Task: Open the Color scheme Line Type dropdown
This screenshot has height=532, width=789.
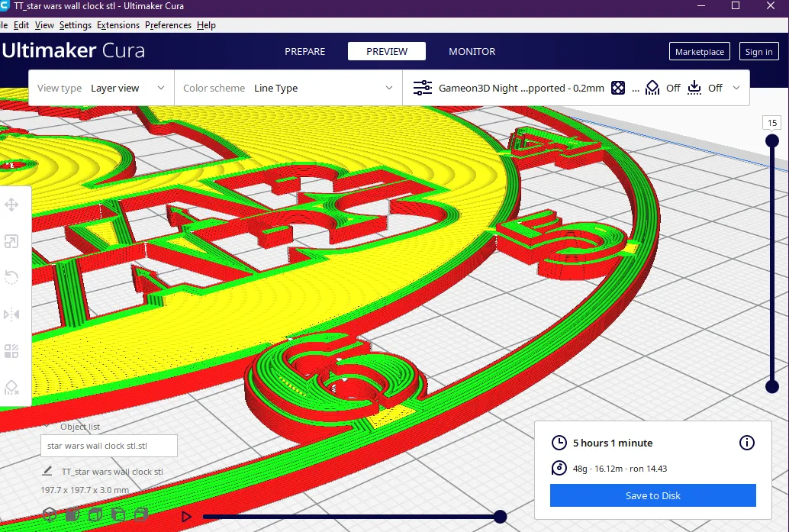Action: (x=288, y=88)
